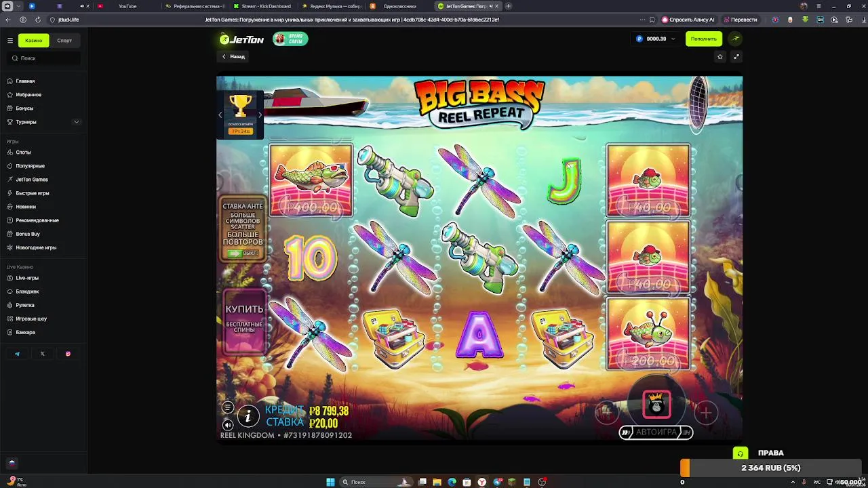Click the Автоигра button

[656, 432]
